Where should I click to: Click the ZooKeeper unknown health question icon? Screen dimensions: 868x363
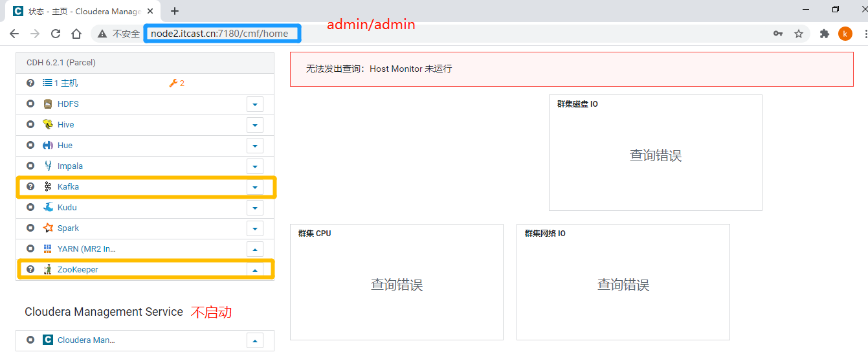pyautogui.click(x=30, y=270)
